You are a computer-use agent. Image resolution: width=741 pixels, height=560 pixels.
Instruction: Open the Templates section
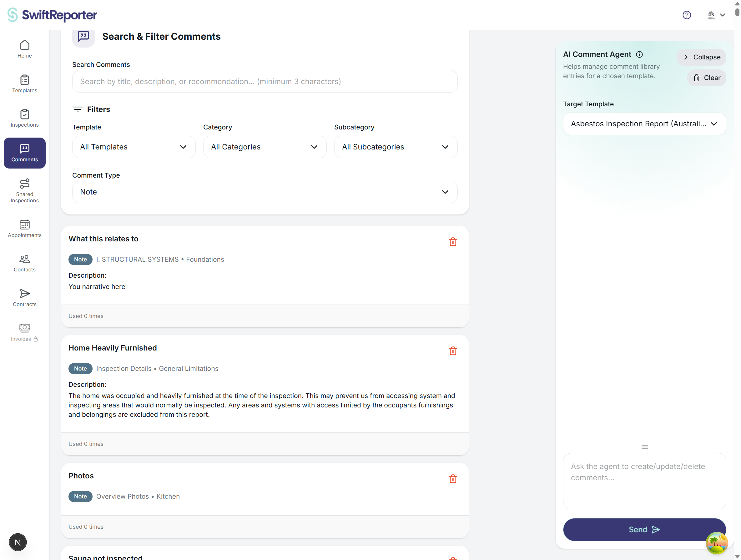click(24, 84)
